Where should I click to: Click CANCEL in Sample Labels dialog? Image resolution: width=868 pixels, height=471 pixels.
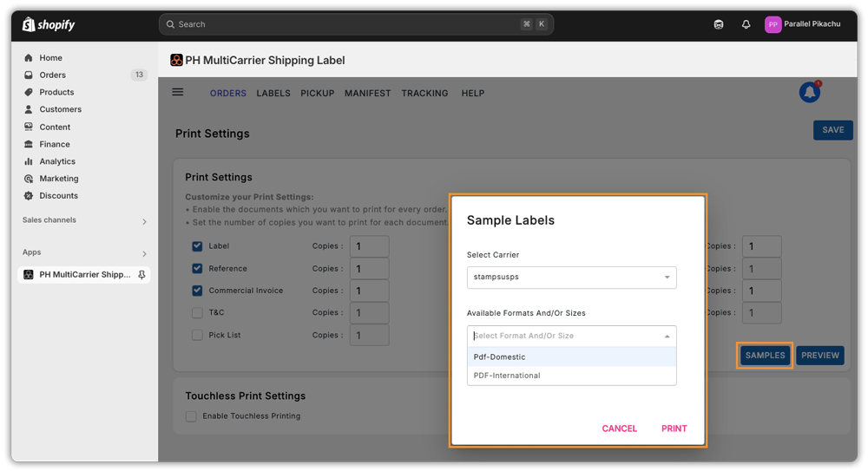click(x=620, y=428)
